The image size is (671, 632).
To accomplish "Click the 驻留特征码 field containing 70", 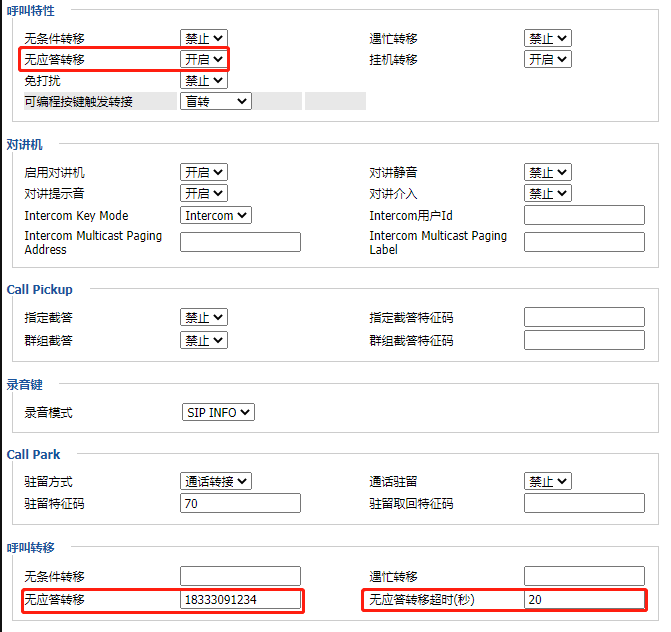I will pyautogui.click(x=240, y=503).
